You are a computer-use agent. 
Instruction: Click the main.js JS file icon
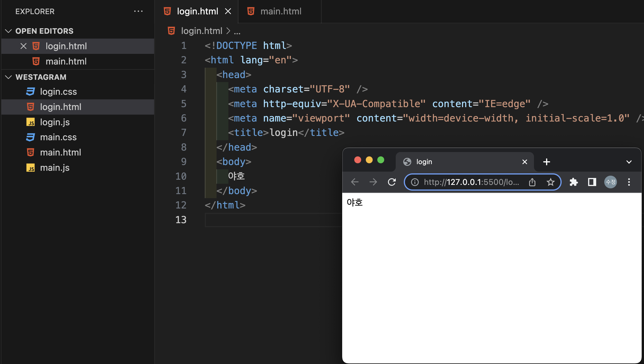click(31, 168)
